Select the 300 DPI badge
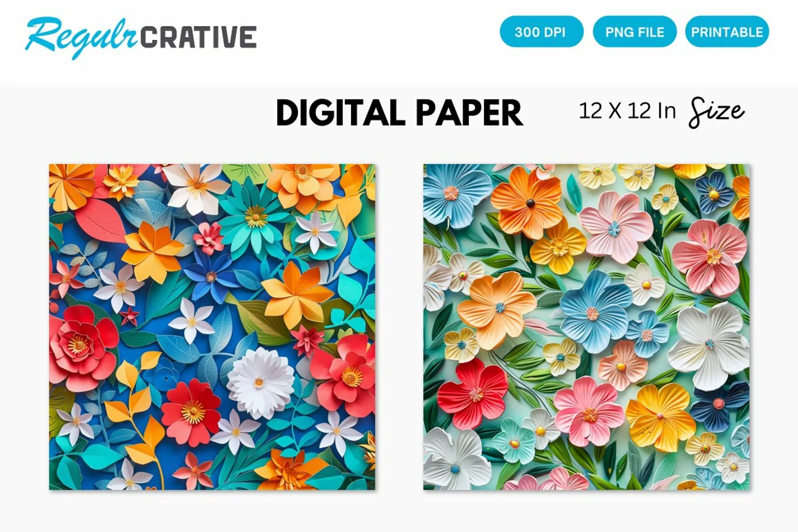This screenshot has width=798, height=532. [x=541, y=32]
